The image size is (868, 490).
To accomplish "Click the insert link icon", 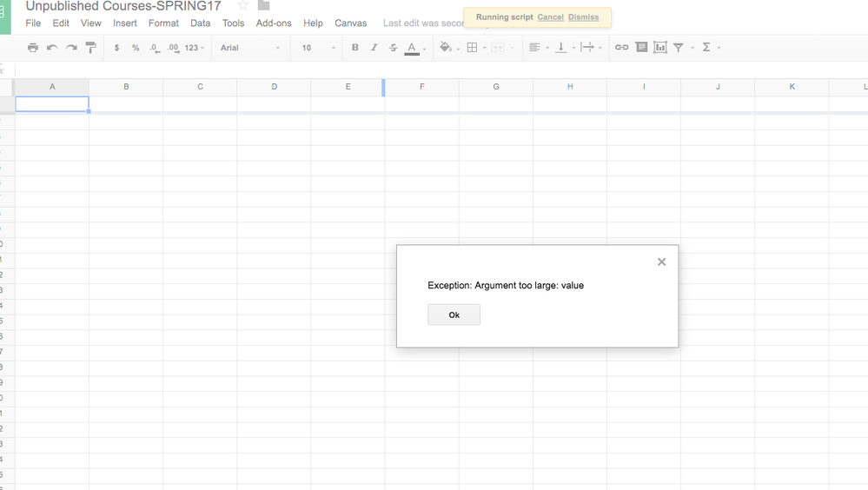I will [x=621, y=48].
